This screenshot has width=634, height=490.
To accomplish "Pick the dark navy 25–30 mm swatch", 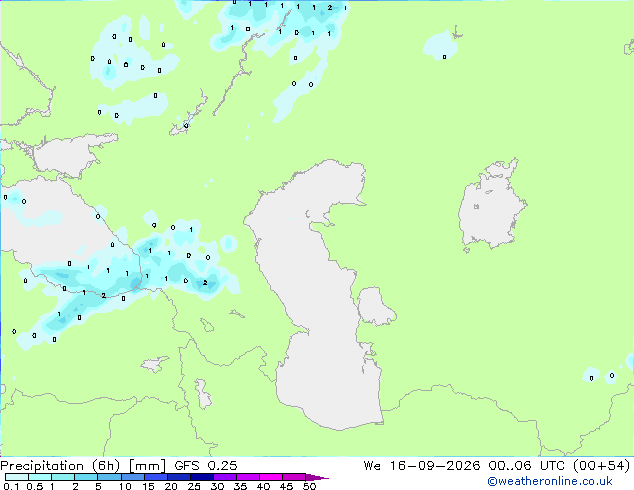I will pos(202,477).
